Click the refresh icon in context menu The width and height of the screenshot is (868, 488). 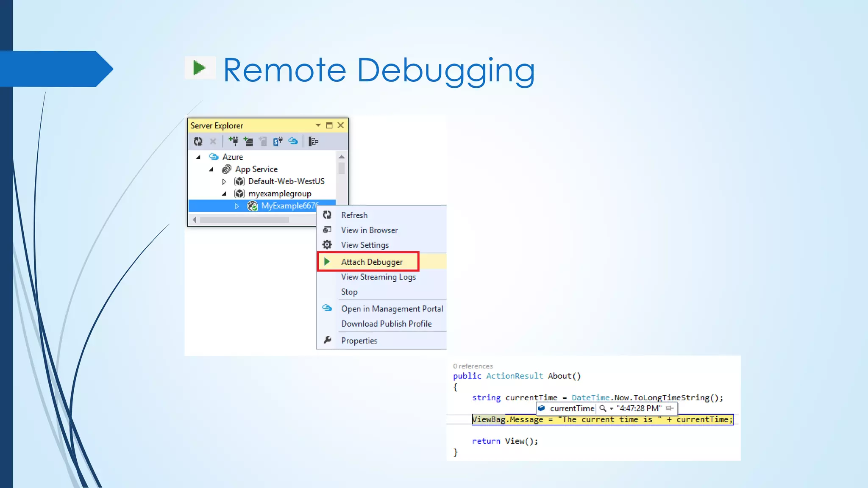pos(327,215)
